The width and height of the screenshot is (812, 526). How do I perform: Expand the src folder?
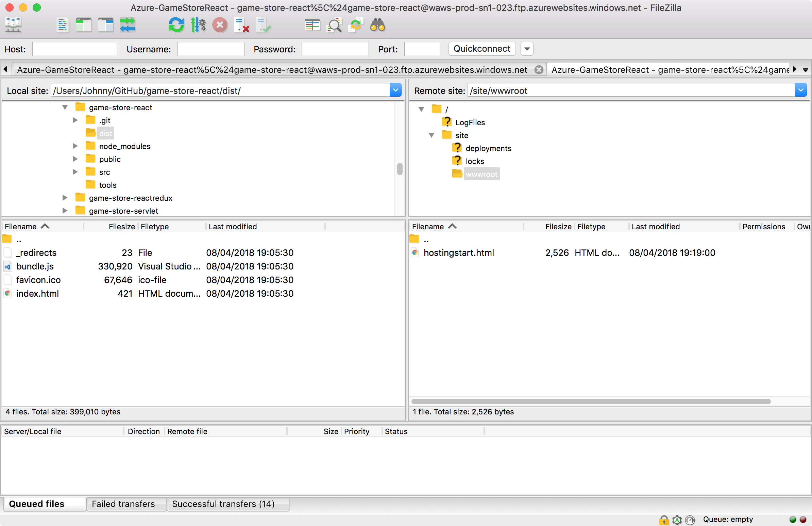point(75,172)
